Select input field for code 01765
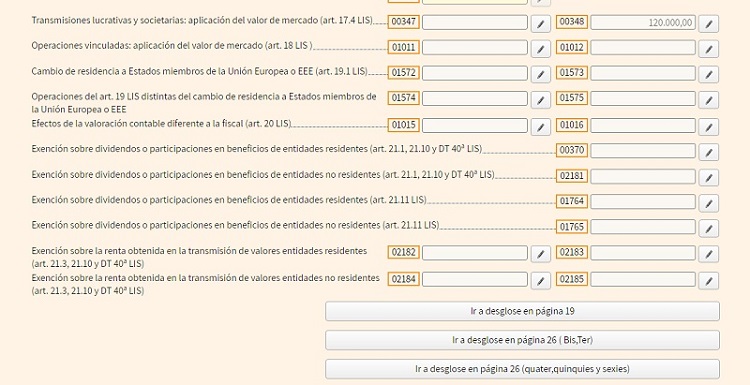 (x=643, y=227)
